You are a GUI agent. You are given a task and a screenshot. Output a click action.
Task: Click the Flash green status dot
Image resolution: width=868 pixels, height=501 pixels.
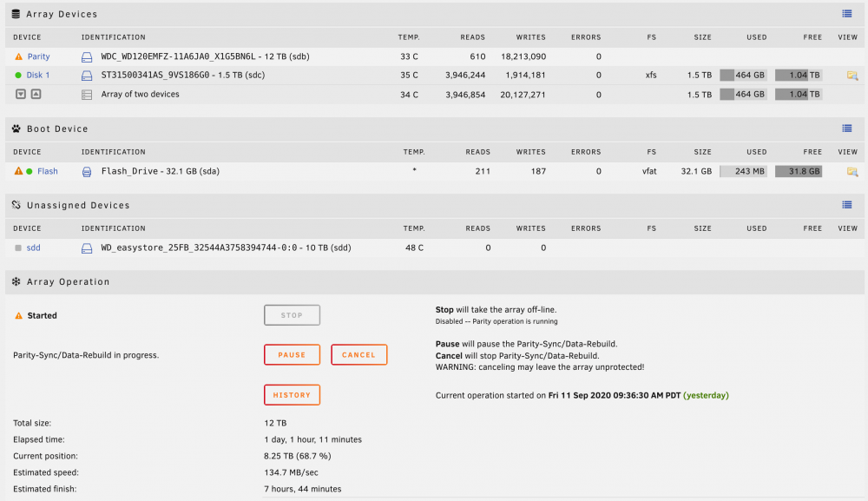point(30,172)
